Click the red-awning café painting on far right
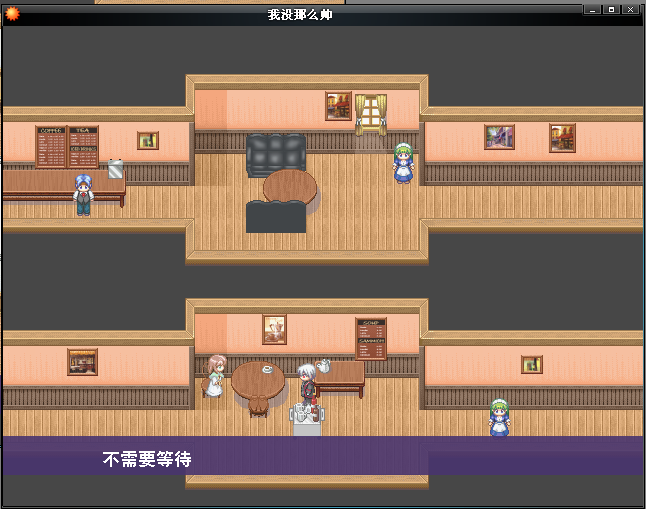Viewport: 646px width, 509px height. (x=562, y=138)
